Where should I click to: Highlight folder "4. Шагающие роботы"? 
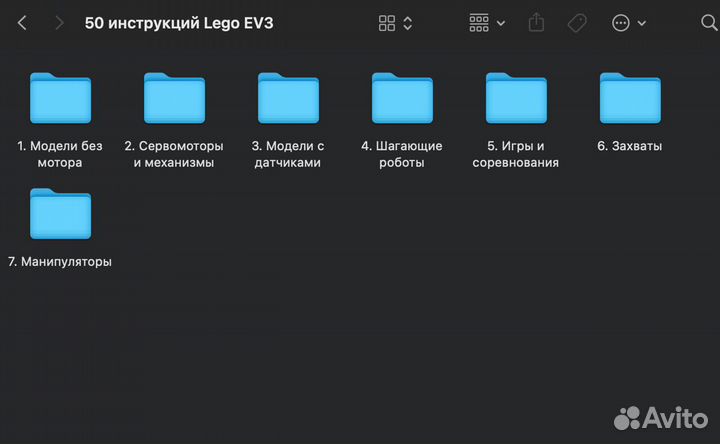click(402, 98)
